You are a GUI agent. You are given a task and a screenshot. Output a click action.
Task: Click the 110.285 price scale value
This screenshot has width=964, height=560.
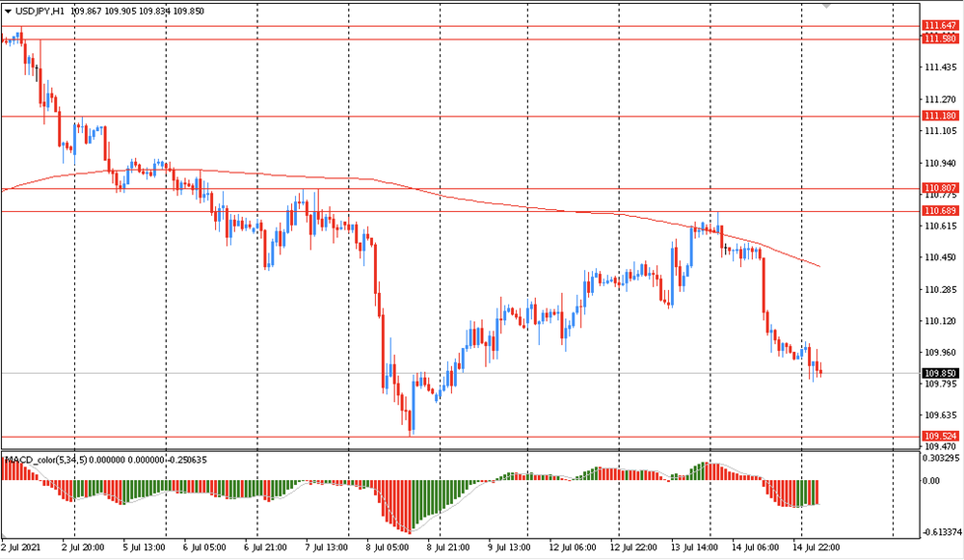pos(941,289)
